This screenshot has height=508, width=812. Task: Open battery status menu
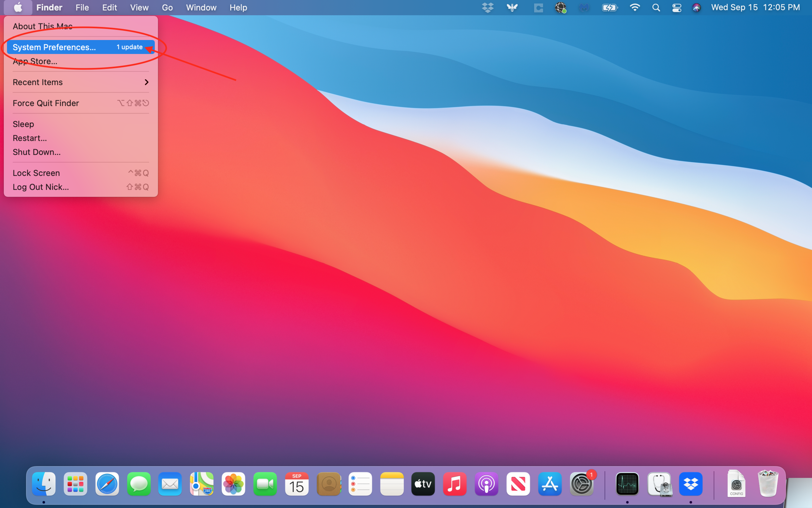click(x=610, y=7)
